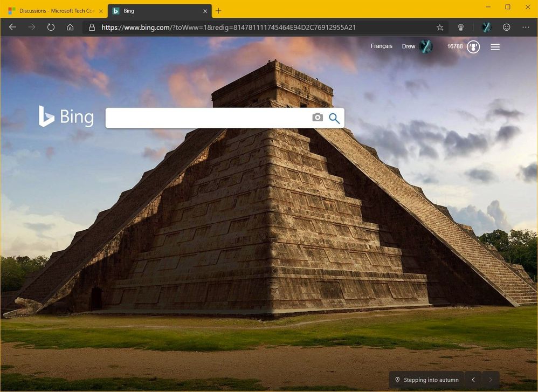Close the Bing tab
Viewport: 538px width, 392px height.
point(205,11)
